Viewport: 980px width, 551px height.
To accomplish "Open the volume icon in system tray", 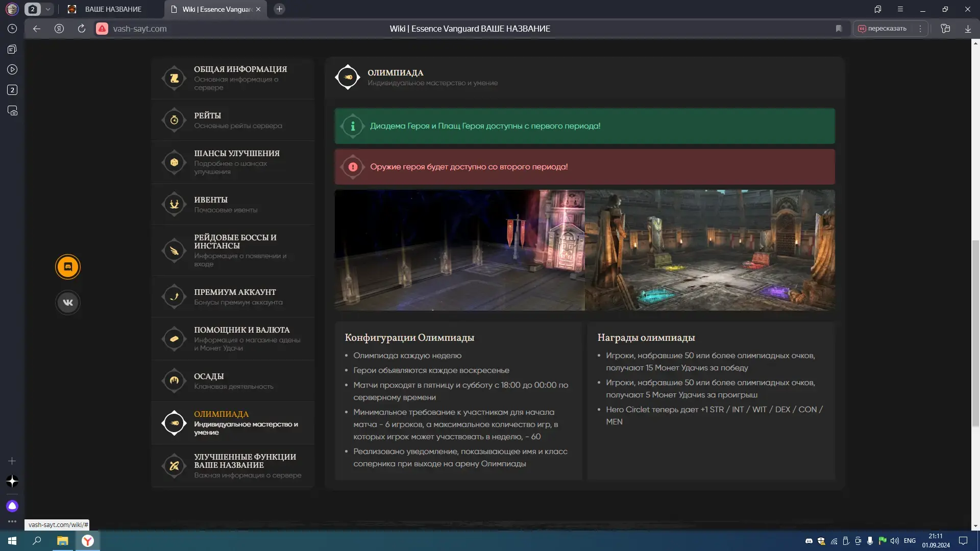I will 894,541.
